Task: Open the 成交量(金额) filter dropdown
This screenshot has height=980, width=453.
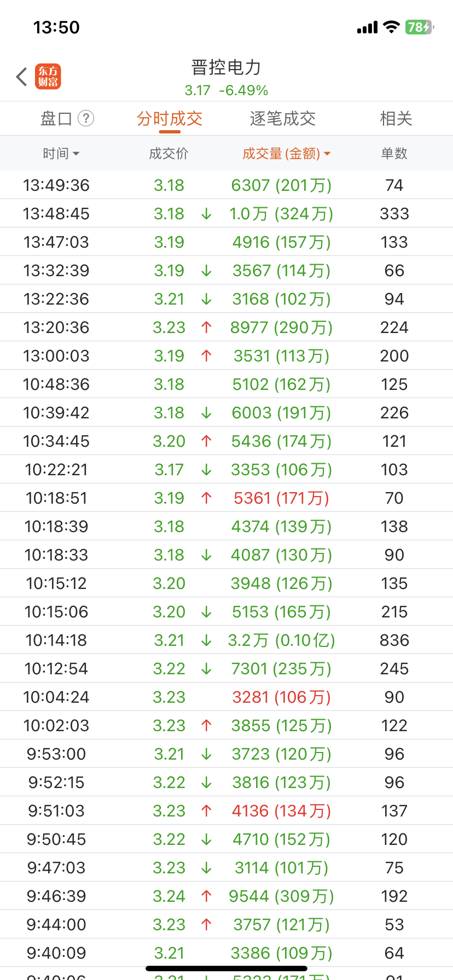Action: coord(286,154)
